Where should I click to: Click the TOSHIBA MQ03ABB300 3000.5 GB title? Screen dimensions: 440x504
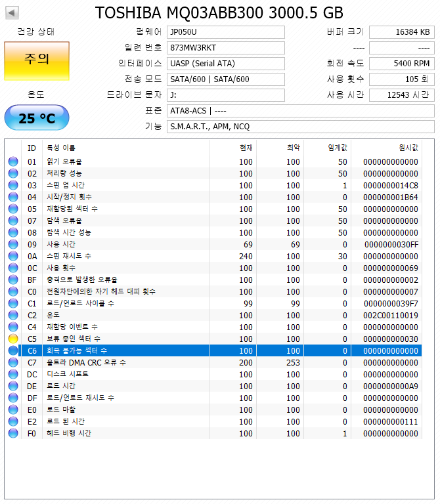click(x=219, y=13)
